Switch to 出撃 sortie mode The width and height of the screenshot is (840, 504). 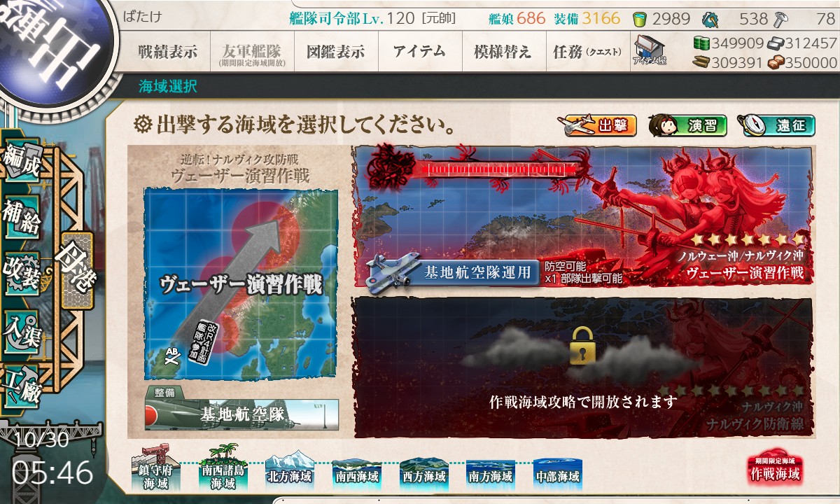[x=597, y=126]
